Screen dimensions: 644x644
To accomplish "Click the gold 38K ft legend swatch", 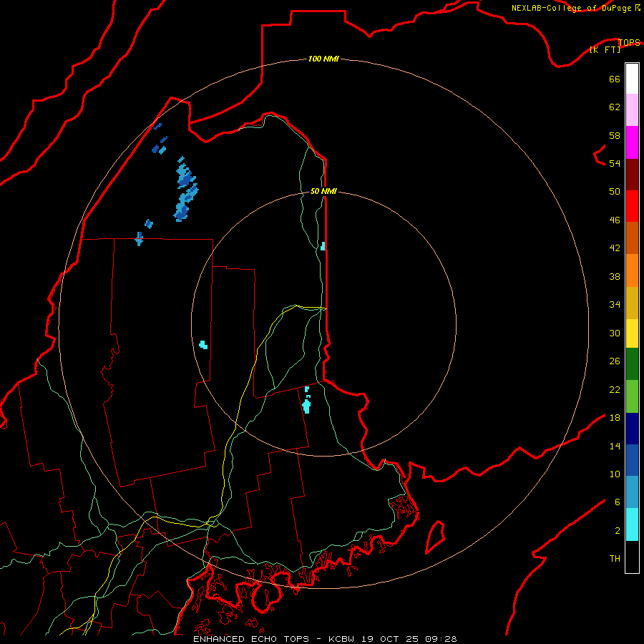I will pos(632,303).
